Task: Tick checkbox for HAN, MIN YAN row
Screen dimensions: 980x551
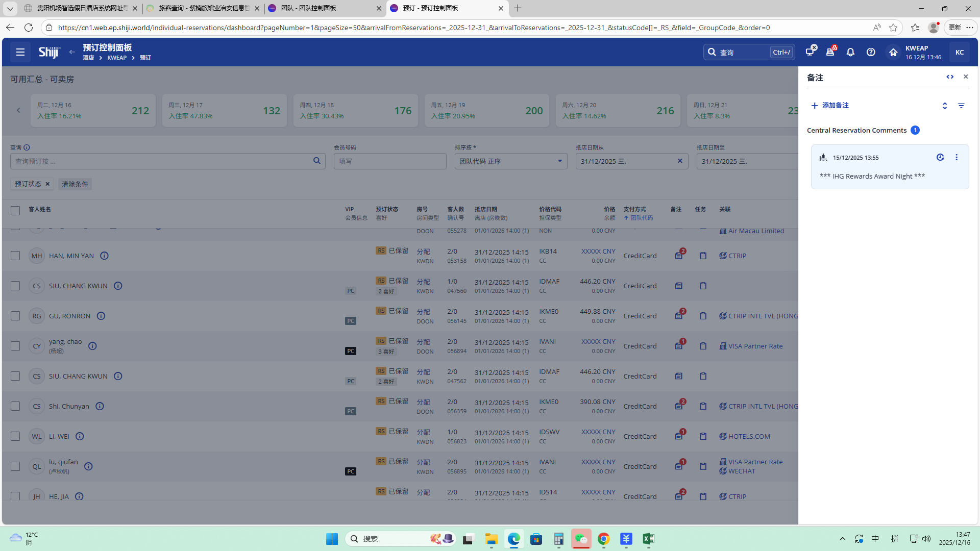Action: [x=15, y=256]
